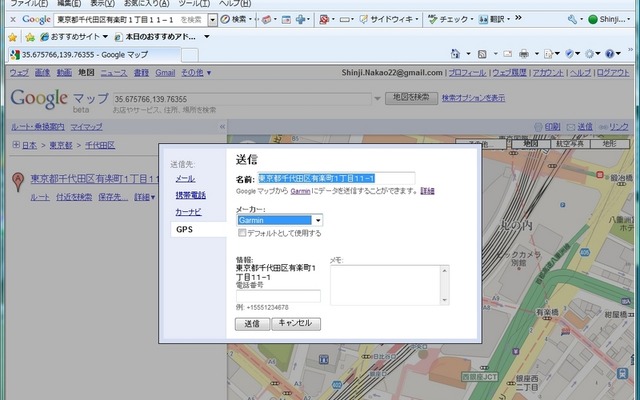Click the add to favorites star icon

tap(30, 37)
